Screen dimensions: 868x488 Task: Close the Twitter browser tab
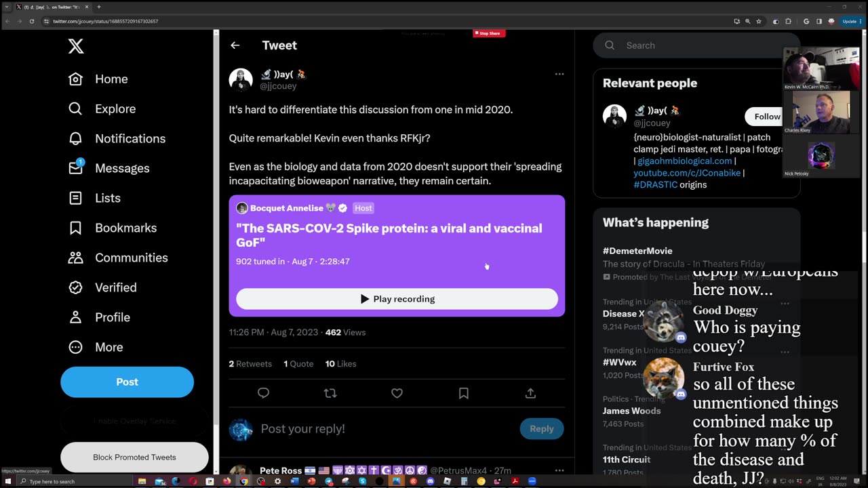pyautogui.click(x=87, y=7)
